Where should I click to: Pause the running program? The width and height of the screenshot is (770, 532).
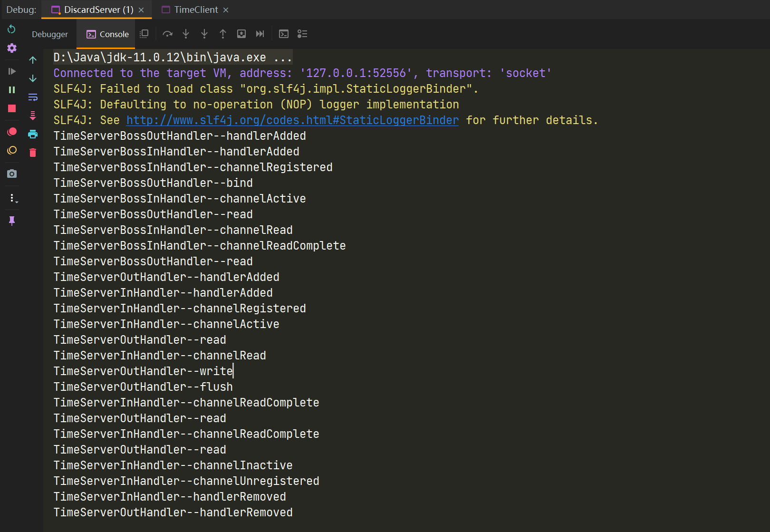(x=12, y=90)
